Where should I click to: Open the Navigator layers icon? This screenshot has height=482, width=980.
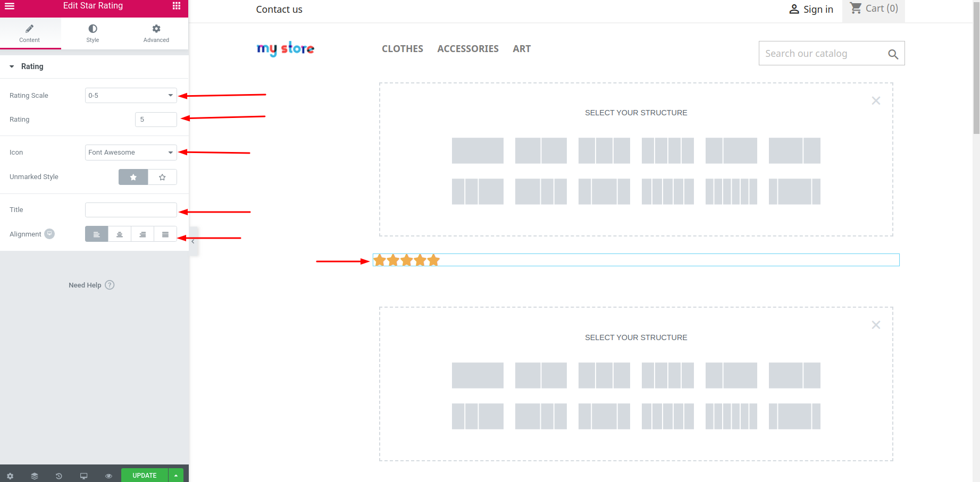pyautogui.click(x=35, y=476)
